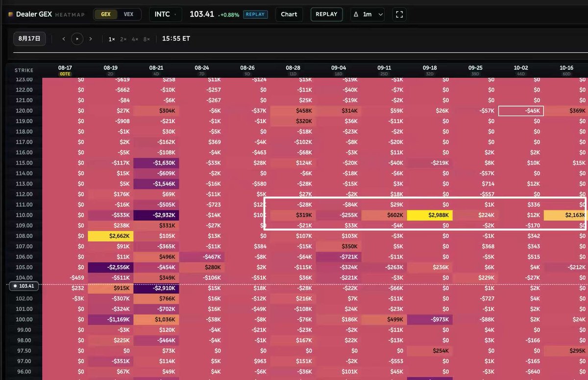
Task: Click the -$1,169K cell at strike 100
Action: tap(111, 319)
